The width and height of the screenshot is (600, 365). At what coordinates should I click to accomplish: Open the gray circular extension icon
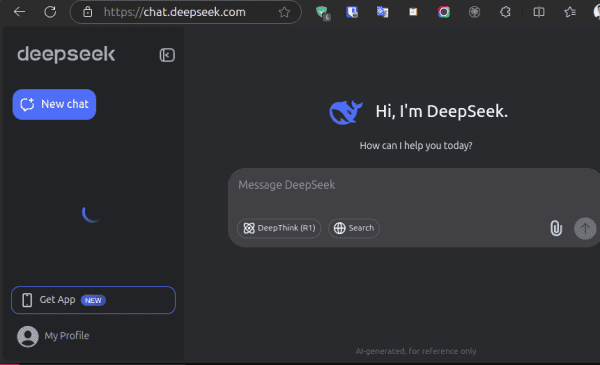474,12
